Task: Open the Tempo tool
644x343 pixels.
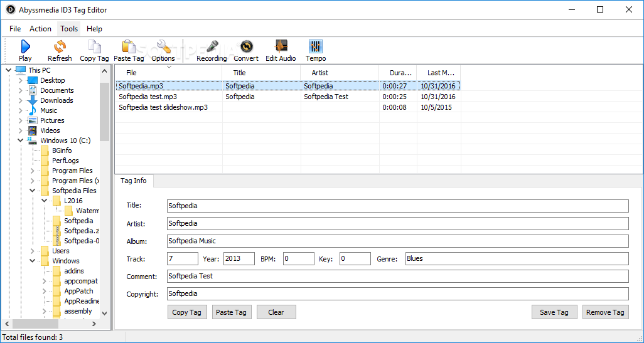Action: pos(316,51)
